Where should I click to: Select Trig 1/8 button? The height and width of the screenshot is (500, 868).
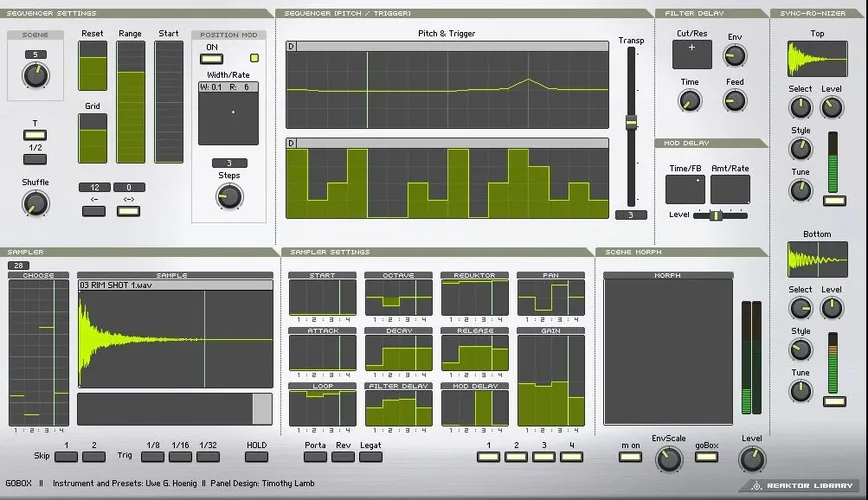coord(152,457)
